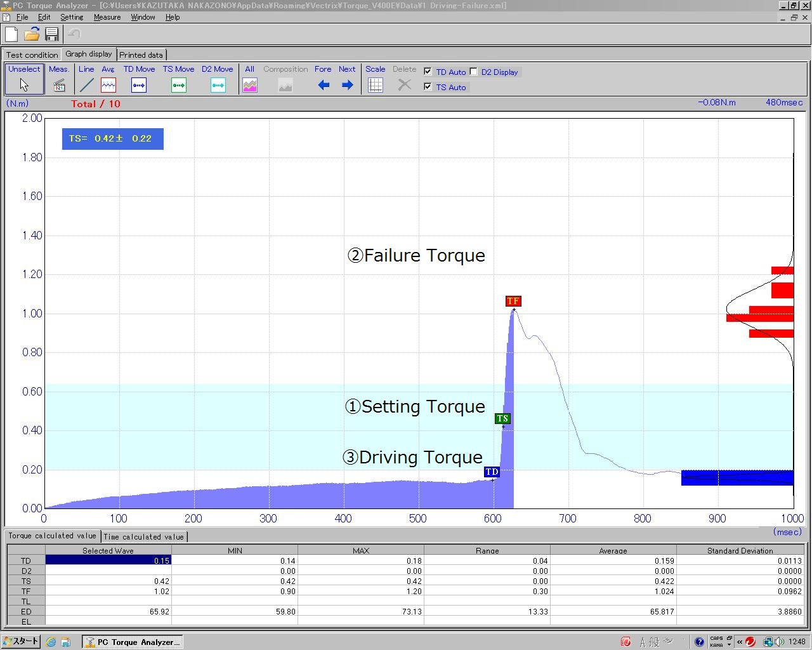Open the Measure menu

[107, 17]
